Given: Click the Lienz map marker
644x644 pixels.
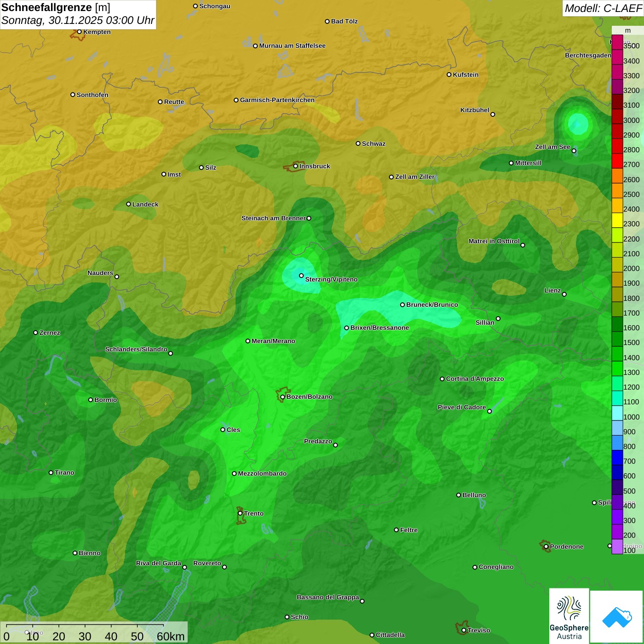Looking at the screenshot, I should [x=564, y=294].
